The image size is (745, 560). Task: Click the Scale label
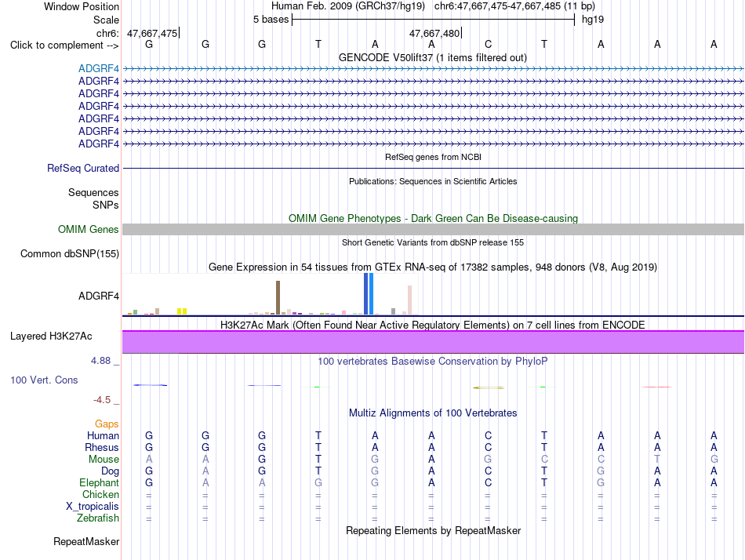click(x=106, y=20)
